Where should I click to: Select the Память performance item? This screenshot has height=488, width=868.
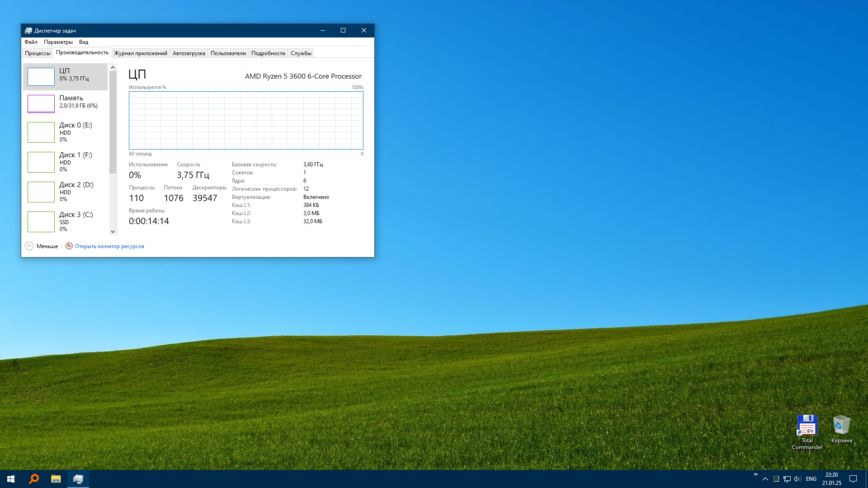[x=66, y=104]
